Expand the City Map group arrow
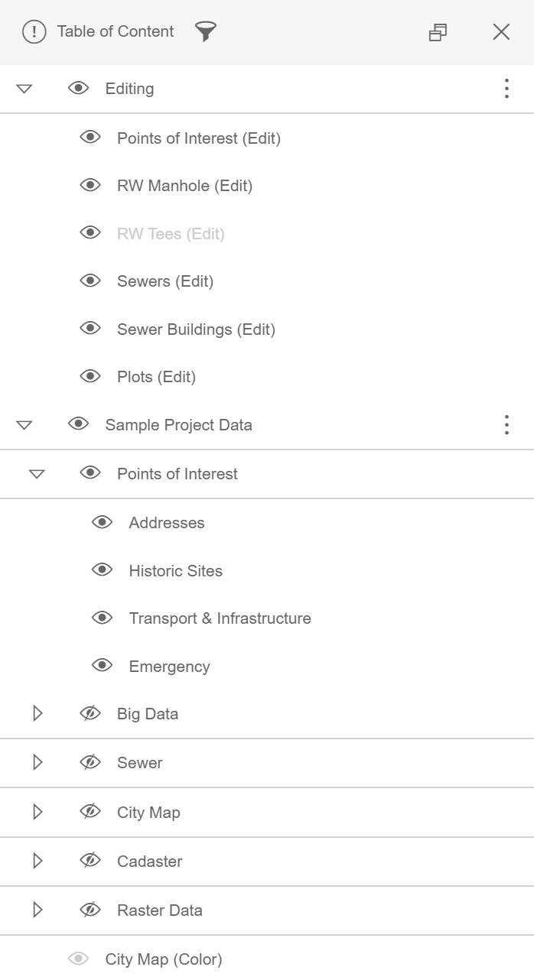This screenshot has width=534, height=980. 37,810
